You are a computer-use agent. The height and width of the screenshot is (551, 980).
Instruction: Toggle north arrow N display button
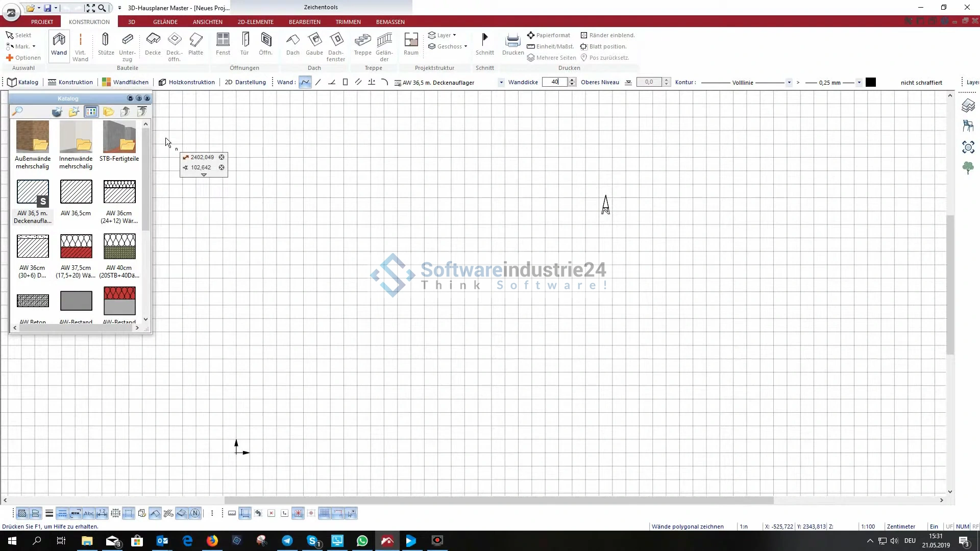point(195,513)
